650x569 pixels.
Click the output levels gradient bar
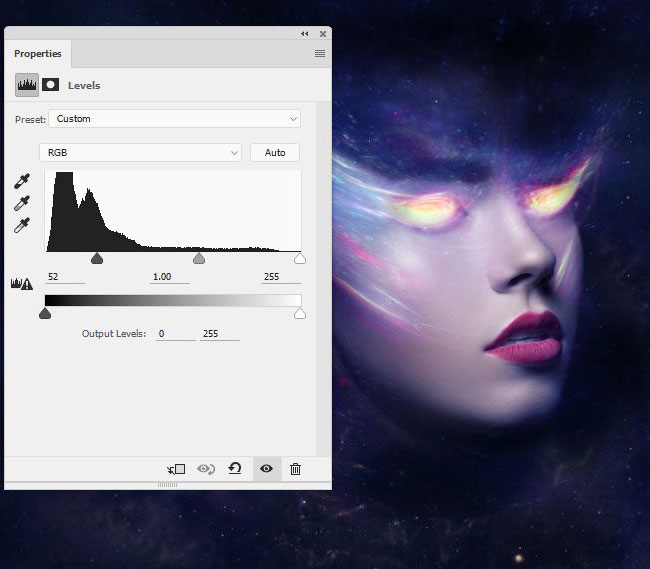(x=173, y=300)
